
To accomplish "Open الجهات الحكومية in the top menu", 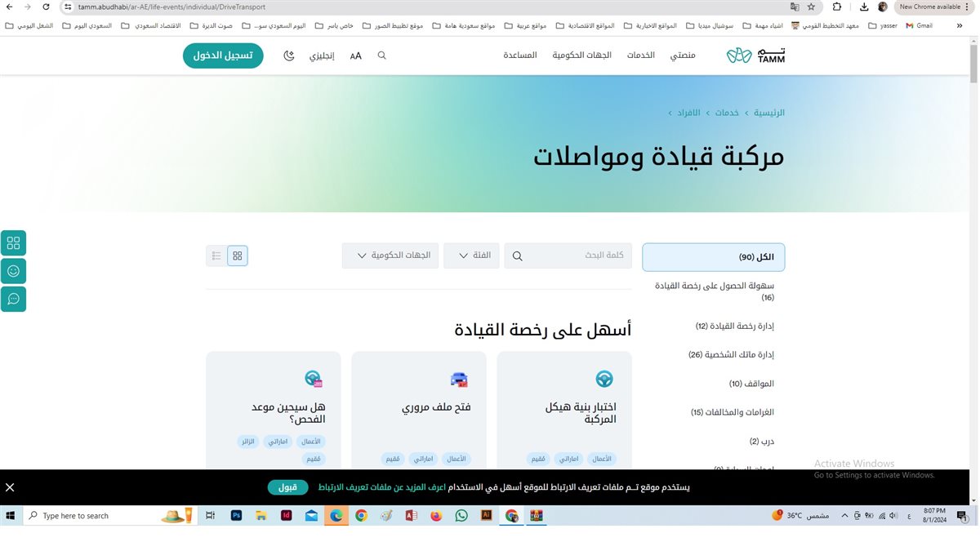I will point(581,56).
